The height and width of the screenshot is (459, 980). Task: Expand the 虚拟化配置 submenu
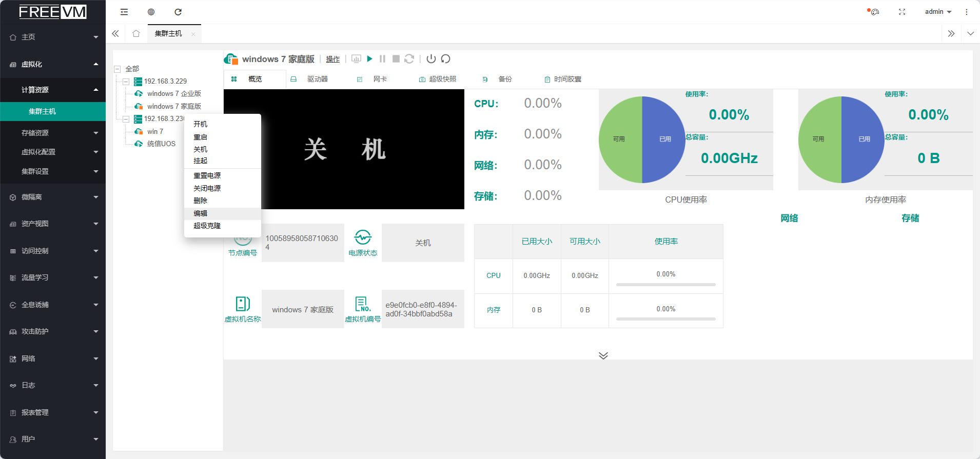(53, 152)
